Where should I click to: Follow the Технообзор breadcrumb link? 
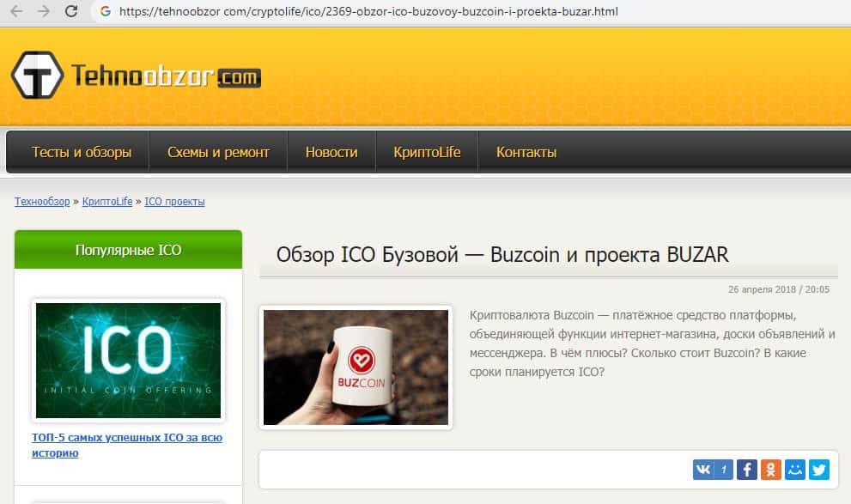42,201
